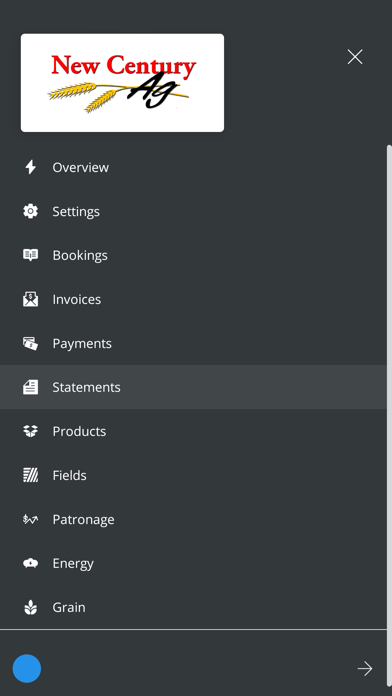Select the Payments menu entry
The width and height of the screenshot is (392, 696).
click(x=194, y=343)
